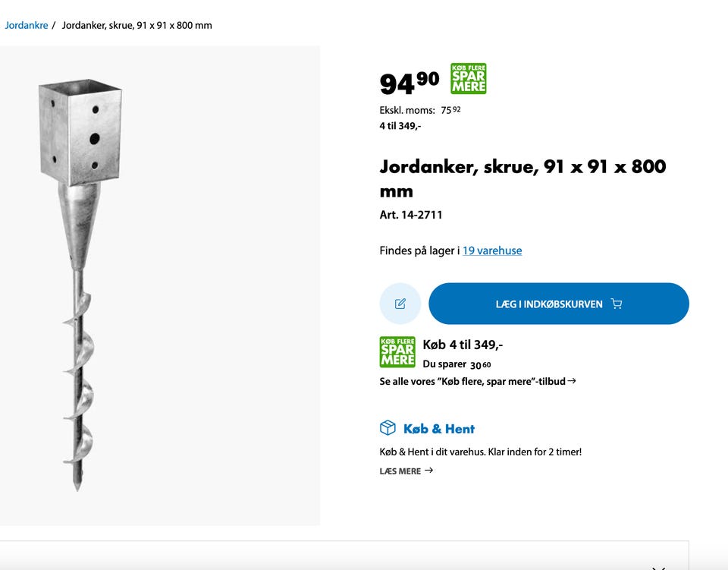This screenshot has height=570, width=728.
Task: Click the pencil note icon button
Action: (x=400, y=304)
